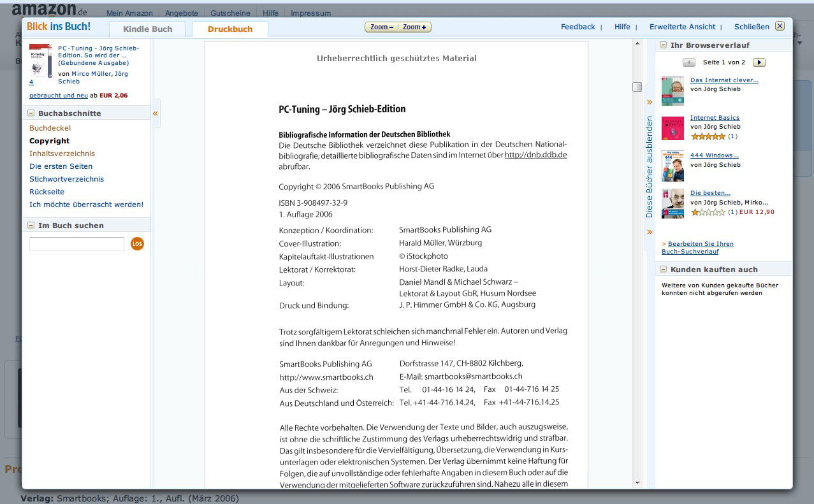Jump to Inhaltsverzeichnis section
This screenshot has height=504, width=814.
click(62, 154)
